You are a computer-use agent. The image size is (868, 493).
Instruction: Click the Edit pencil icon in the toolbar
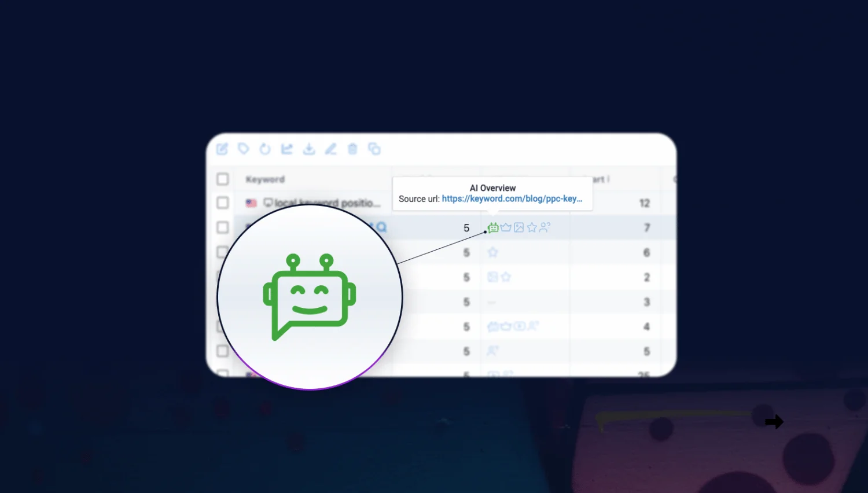[x=330, y=149]
